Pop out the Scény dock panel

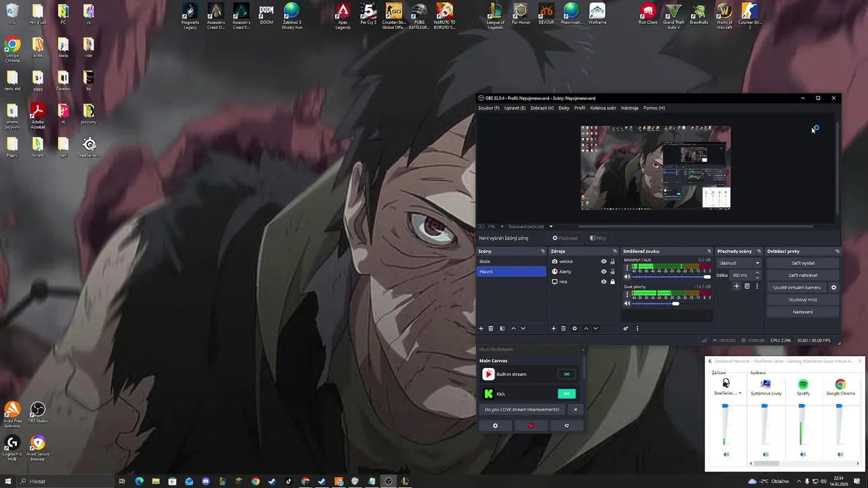point(542,251)
